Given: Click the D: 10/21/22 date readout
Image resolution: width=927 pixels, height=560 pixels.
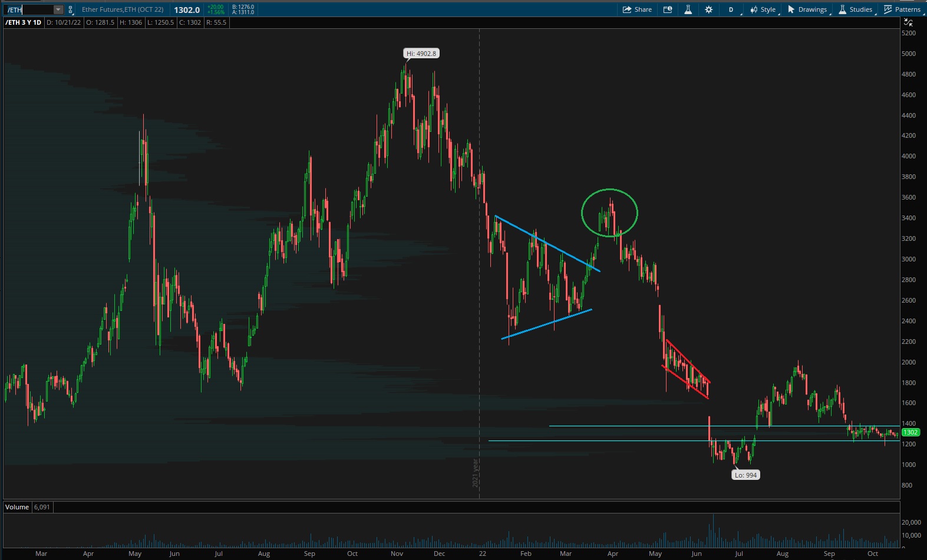Looking at the screenshot, I should pyautogui.click(x=64, y=22).
